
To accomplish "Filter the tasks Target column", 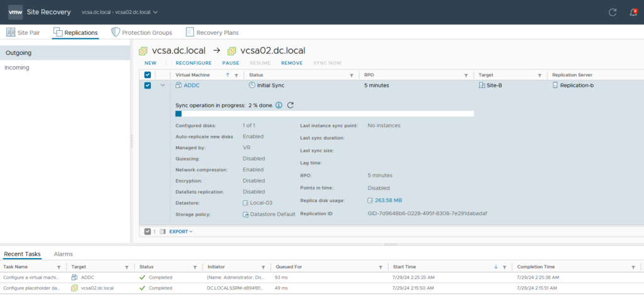I will click(x=126, y=267).
